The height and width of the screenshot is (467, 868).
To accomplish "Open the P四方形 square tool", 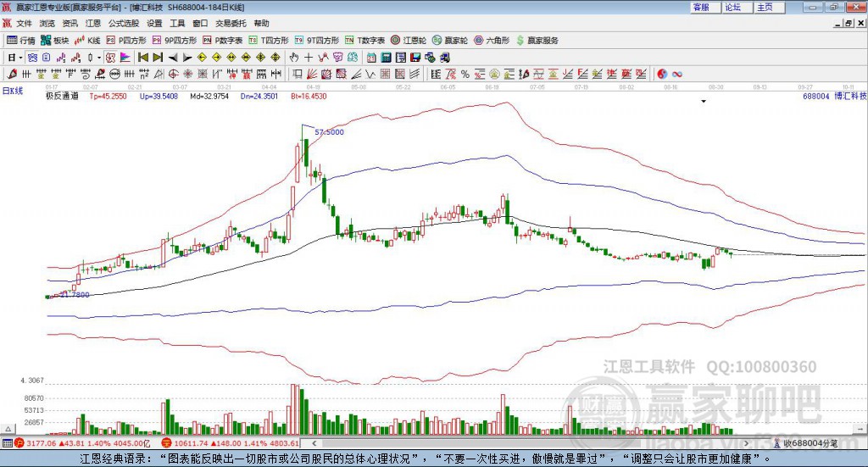I will [126, 41].
